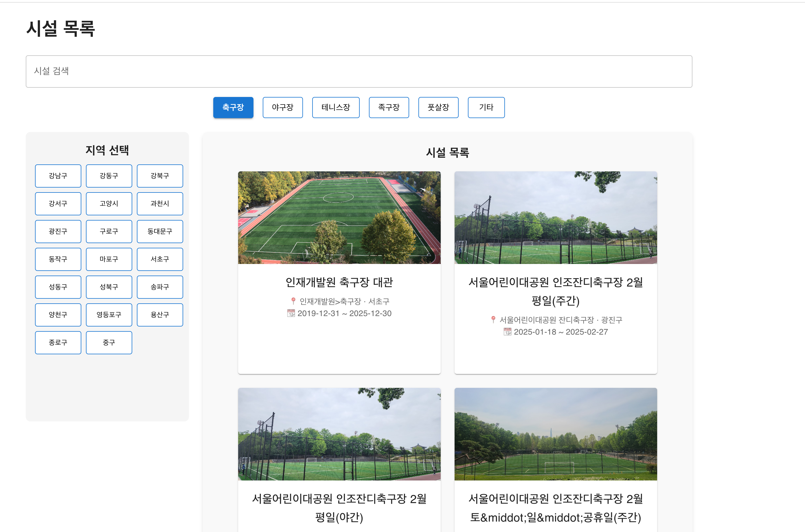Filter facilities by 용산구
This screenshot has height=532, width=805.
tap(160, 315)
